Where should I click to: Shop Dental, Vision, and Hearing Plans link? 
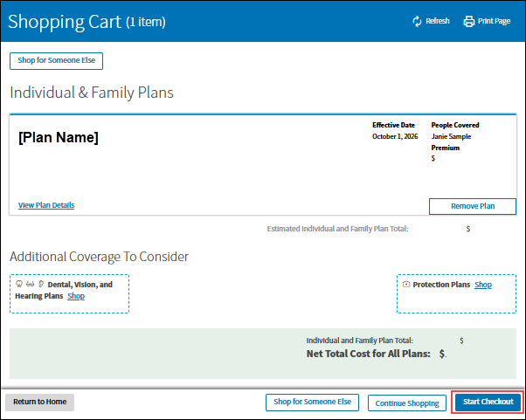(76, 296)
